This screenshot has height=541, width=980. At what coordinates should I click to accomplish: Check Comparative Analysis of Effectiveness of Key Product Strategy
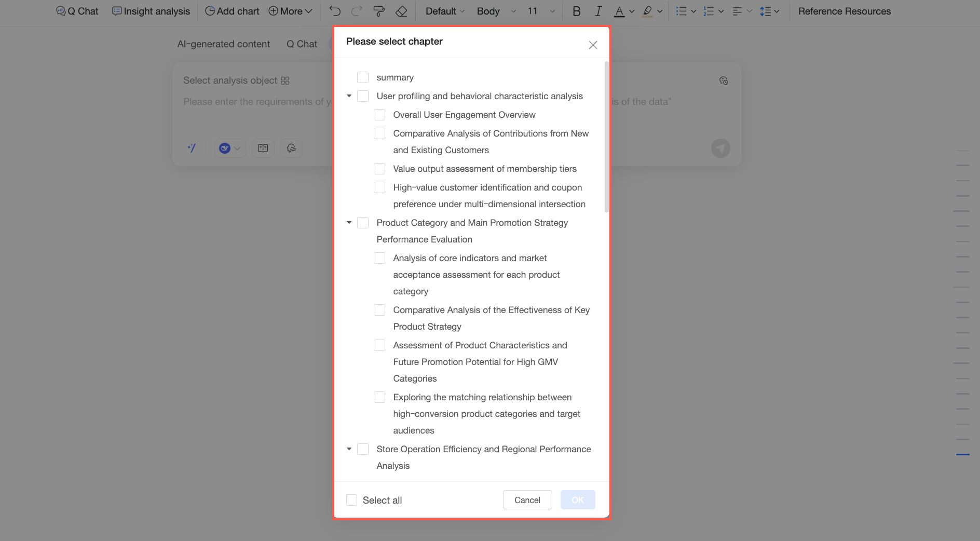coord(379,310)
